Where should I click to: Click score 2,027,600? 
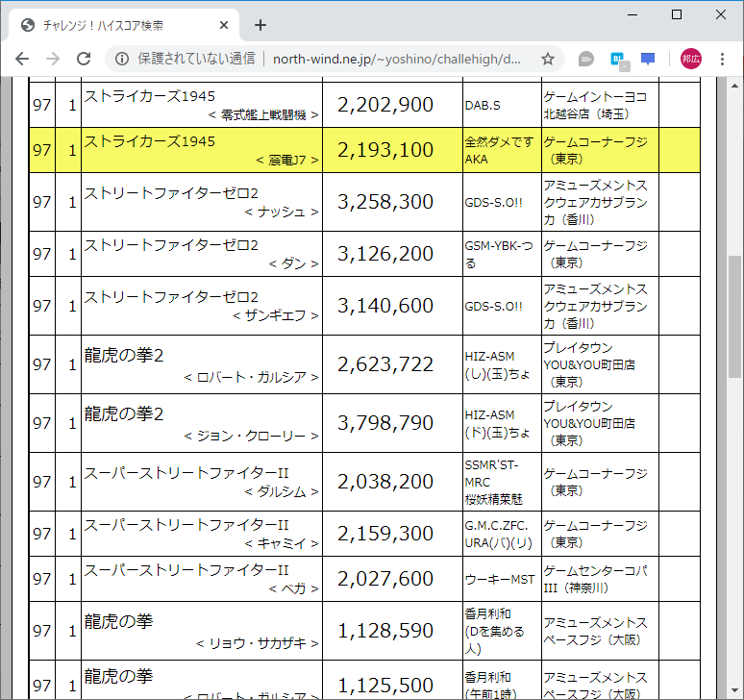pyautogui.click(x=385, y=579)
